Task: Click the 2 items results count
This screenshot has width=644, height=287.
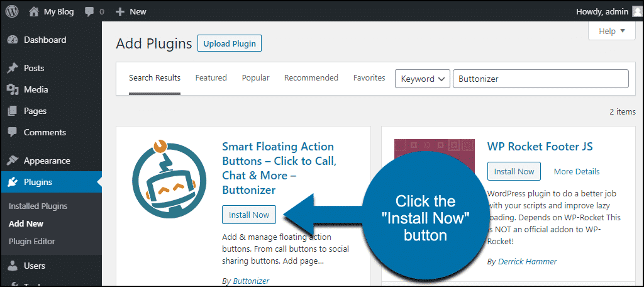Action: click(x=623, y=112)
